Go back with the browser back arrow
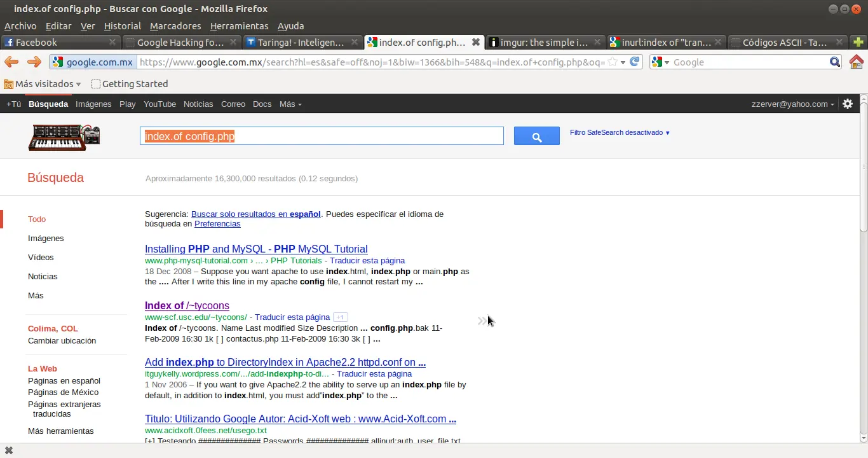The width and height of the screenshot is (868, 458). pos(11,62)
